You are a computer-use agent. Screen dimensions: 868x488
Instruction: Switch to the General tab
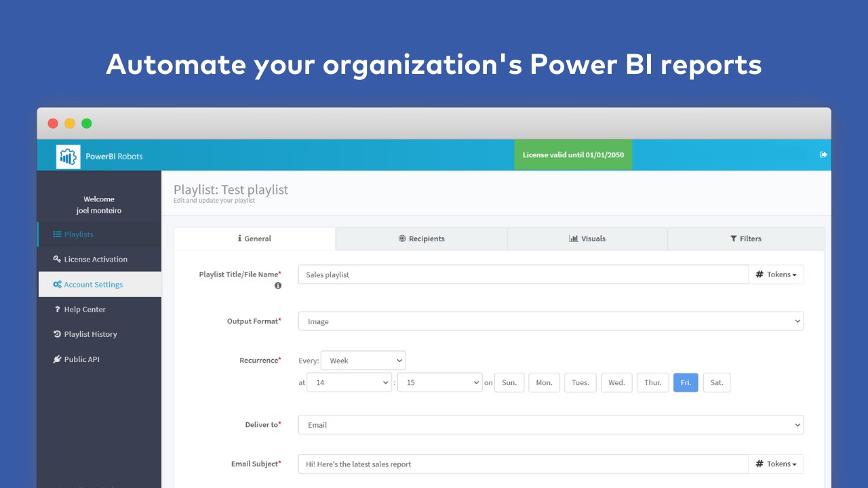(x=254, y=239)
